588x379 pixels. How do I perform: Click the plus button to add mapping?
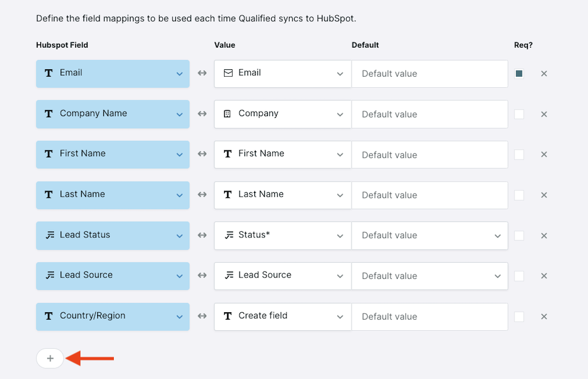click(x=50, y=359)
